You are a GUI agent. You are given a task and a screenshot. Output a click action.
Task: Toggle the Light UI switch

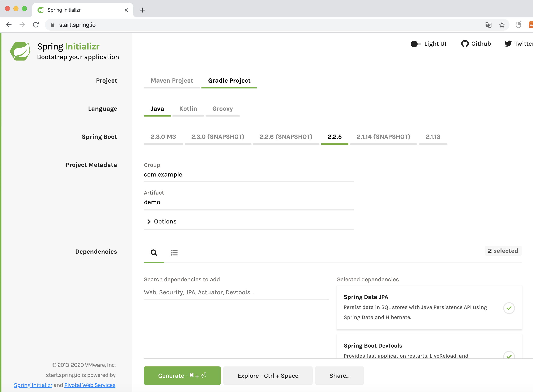(416, 44)
